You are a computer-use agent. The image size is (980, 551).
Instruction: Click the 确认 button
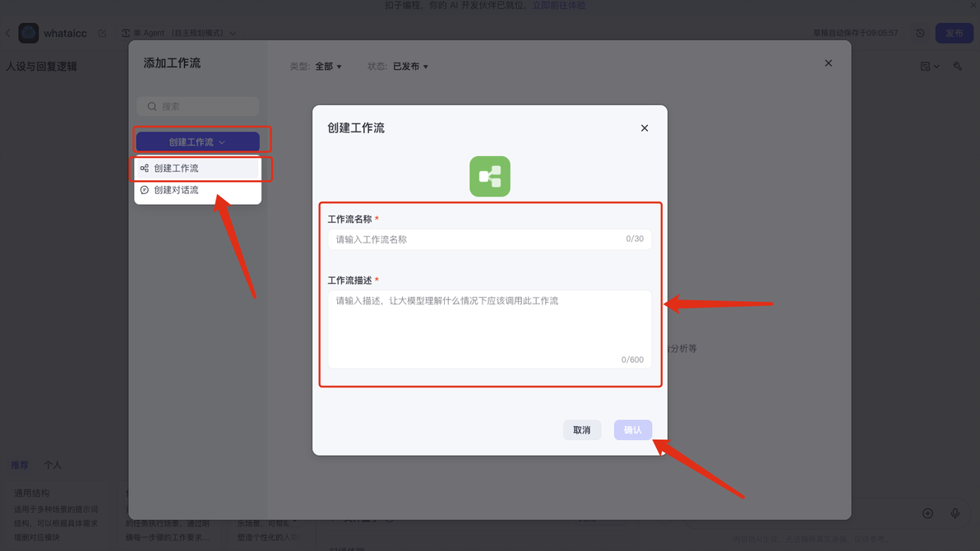(632, 429)
